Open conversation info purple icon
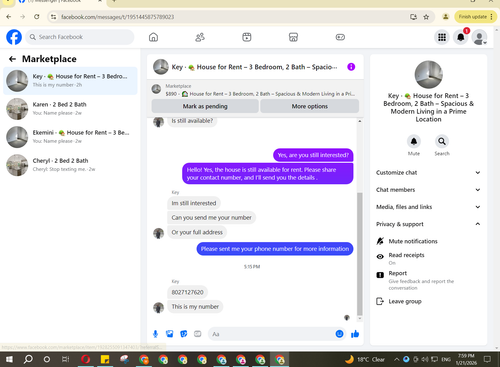 pyautogui.click(x=351, y=67)
